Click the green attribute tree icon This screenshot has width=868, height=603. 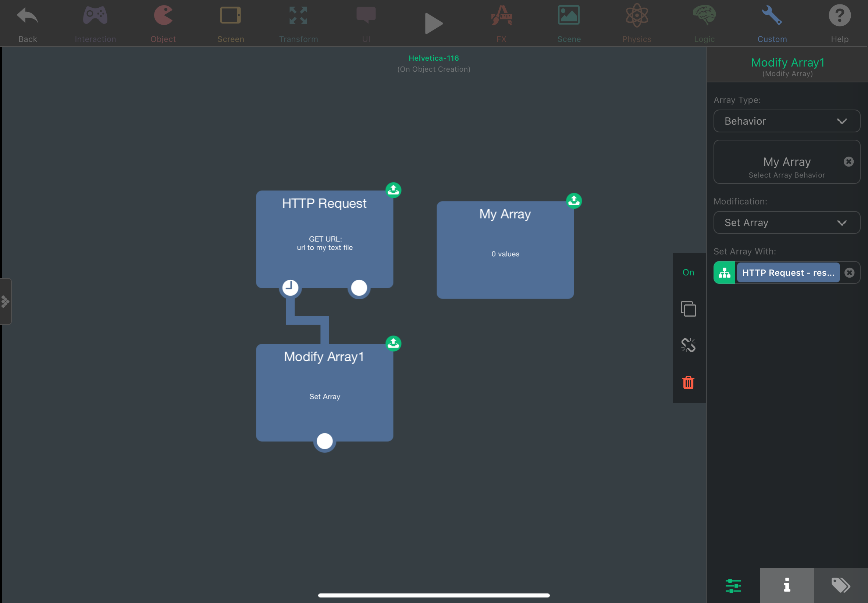[724, 272]
